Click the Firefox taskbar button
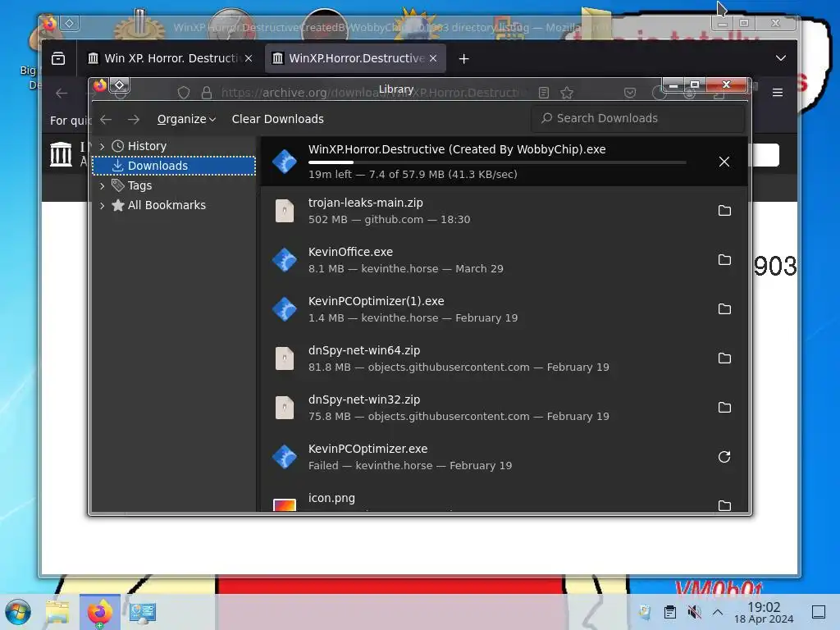The width and height of the screenshot is (840, 630). click(x=99, y=612)
